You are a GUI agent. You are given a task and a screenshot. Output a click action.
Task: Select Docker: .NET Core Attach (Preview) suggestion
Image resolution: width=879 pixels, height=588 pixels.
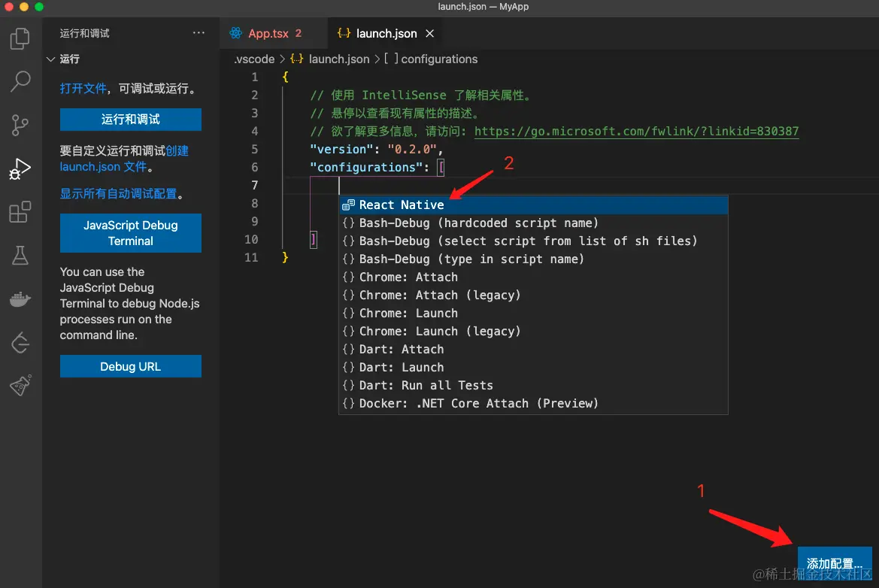(533, 404)
